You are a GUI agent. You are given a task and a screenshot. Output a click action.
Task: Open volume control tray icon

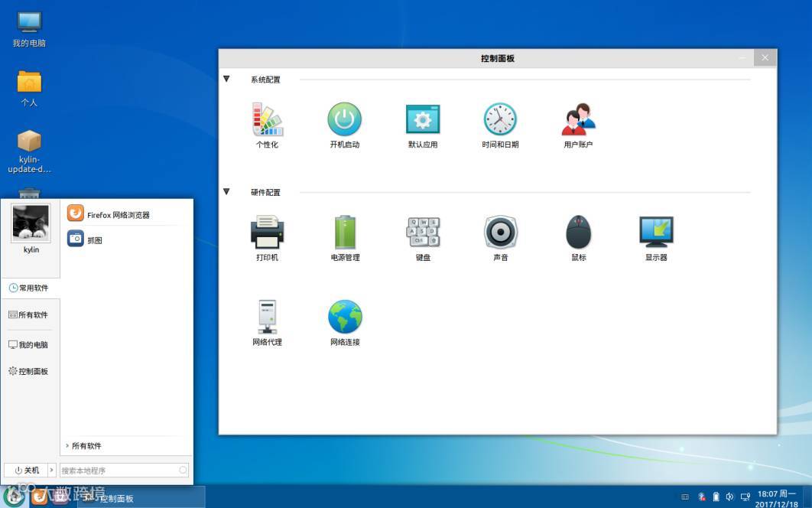[x=729, y=497]
